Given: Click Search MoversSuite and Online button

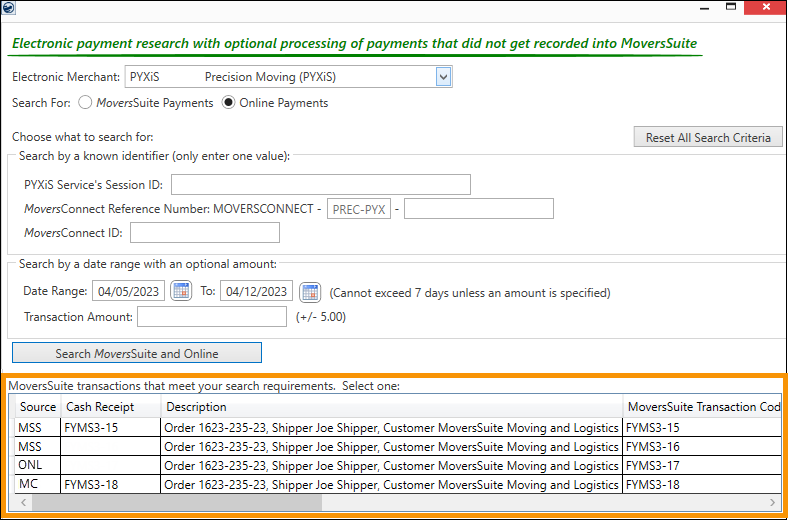Looking at the screenshot, I should (x=137, y=353).
